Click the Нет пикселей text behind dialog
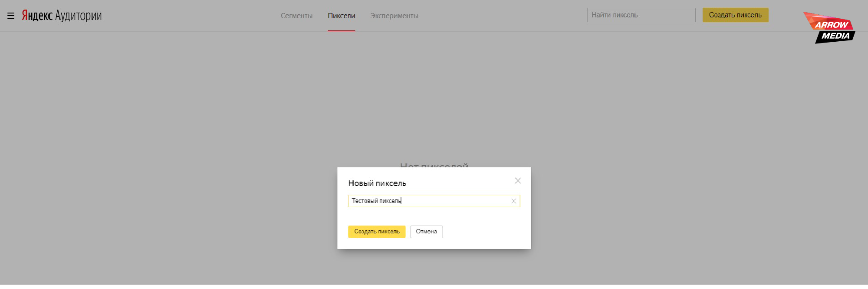The height and width of the screenshot is (289, 868). click(x=434, y=165)
